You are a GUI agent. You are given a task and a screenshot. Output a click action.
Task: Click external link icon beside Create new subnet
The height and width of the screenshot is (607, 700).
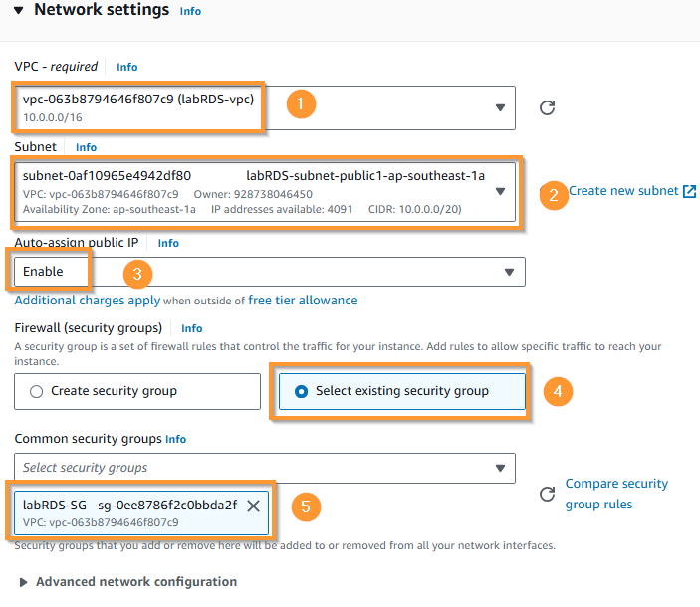pos(689,191)
